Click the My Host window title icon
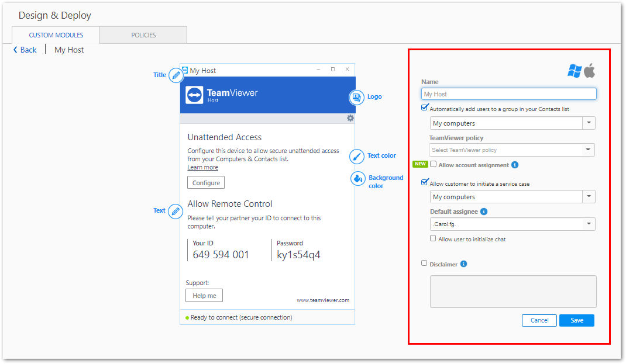This screenshot has width=626, height=364. [185, 70]
